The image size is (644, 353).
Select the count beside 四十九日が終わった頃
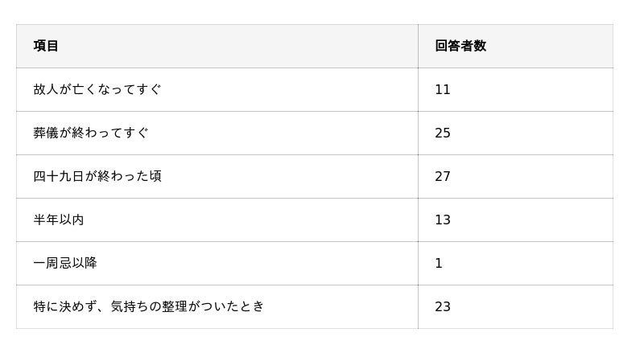[x=443, y=176]
